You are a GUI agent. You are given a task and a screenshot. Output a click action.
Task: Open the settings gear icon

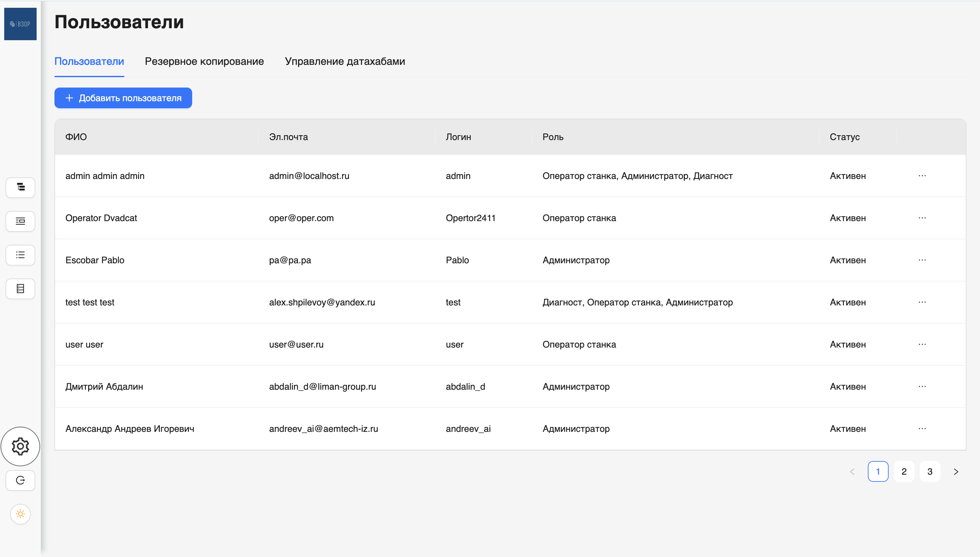click(x=20, y=446)
